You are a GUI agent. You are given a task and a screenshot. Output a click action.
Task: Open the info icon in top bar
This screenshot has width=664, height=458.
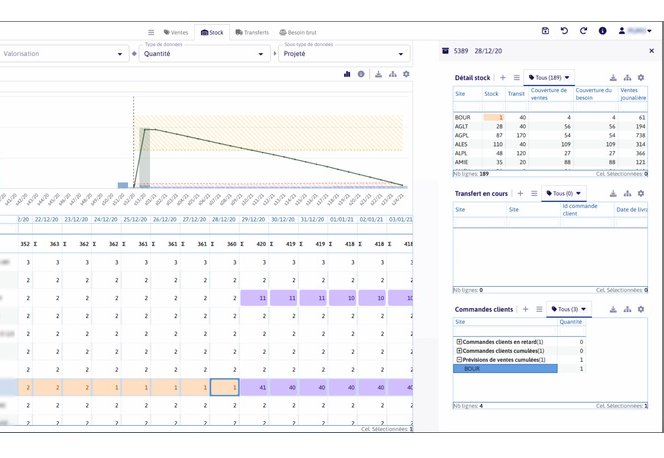(x=602, y=31)
